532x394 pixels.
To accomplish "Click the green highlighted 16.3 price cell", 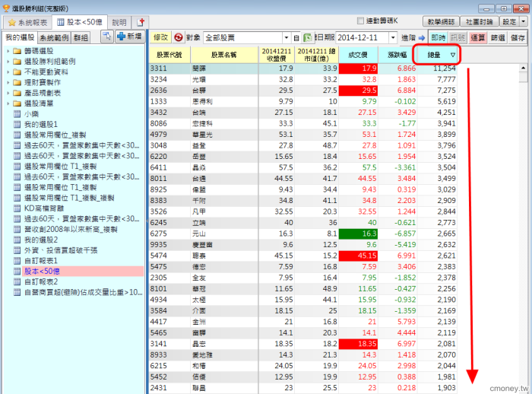I will [x=358, y=234].
